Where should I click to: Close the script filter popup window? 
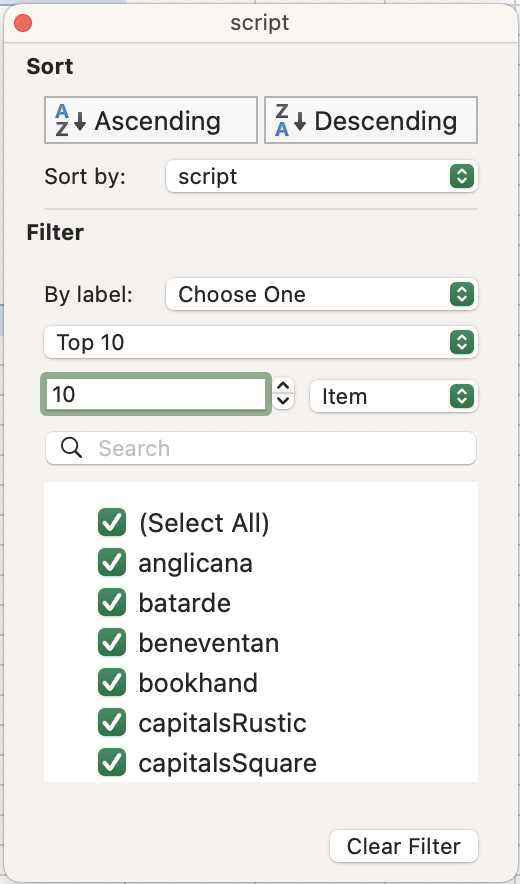(x=23, y=23)
